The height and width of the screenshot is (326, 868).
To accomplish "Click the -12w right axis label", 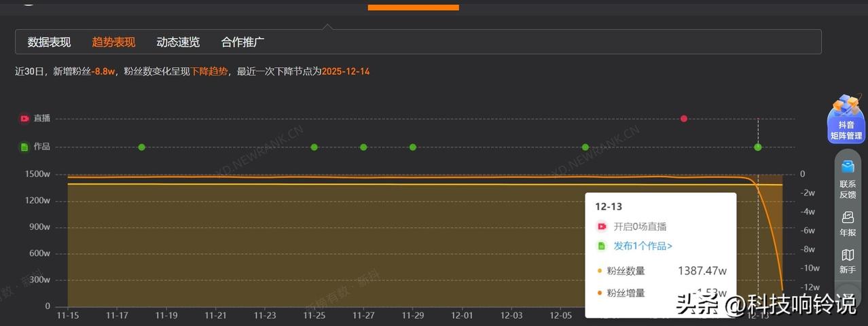I will 810,287.
